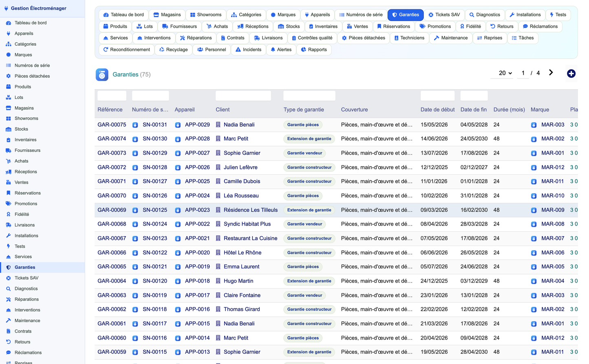Open appliance APP-0027
Screen dimensions: 589x364
pos(197,153)
